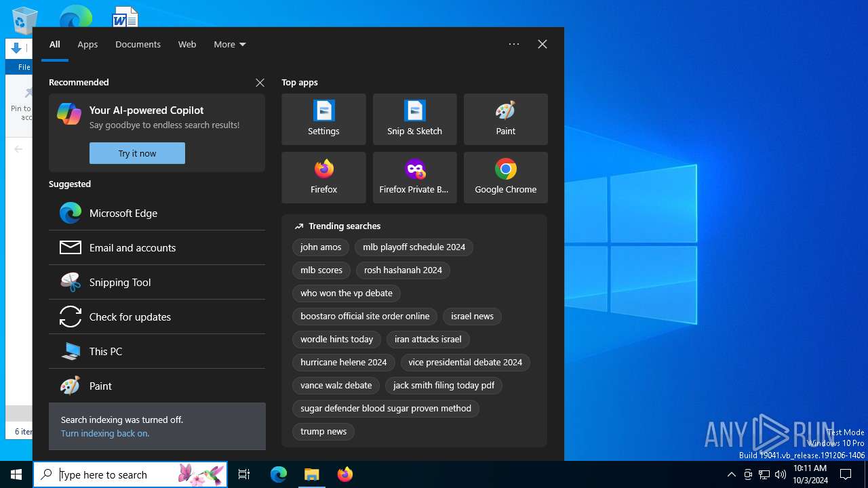Select 'mlb scores' trending search
Viewport: 868px width, 488px height.
click(x=321, y=270)
